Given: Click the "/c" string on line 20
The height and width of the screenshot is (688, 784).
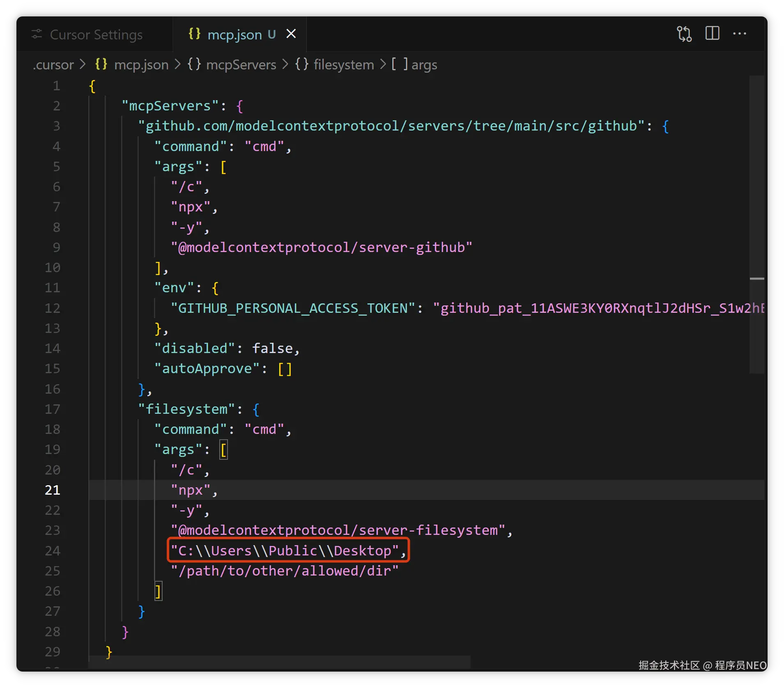Looking at the screenshot, I should tap(186, 470).
